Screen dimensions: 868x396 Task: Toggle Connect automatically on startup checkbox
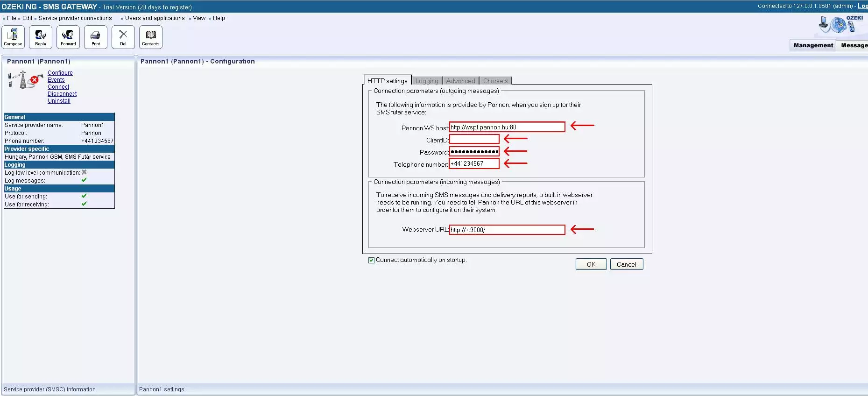point(371,260)
